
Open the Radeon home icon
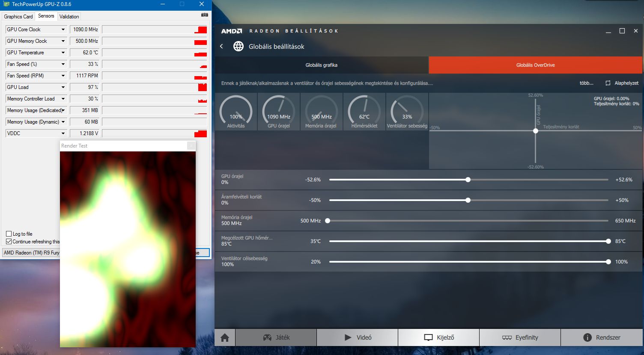[x=225, y=337]
